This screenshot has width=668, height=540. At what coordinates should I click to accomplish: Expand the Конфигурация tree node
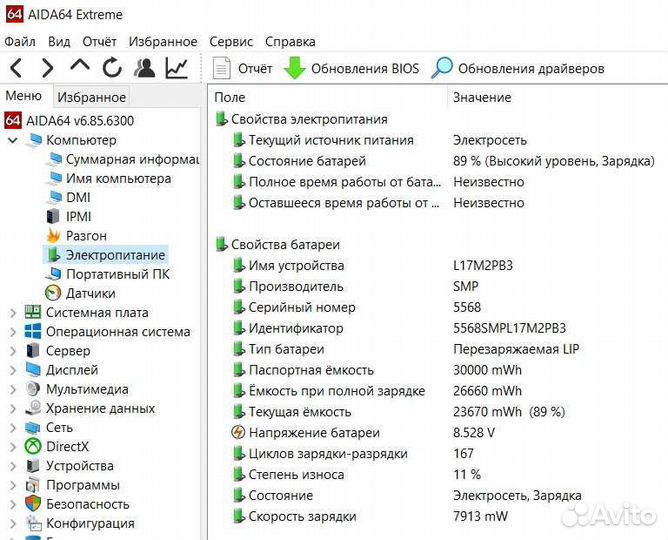pos(13,523)
